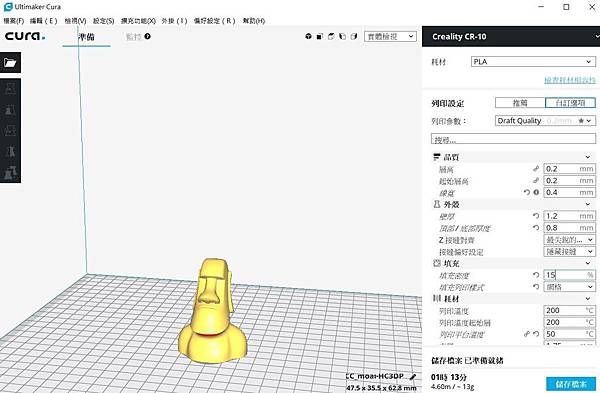The width and height of the screenshot is (600, 393).
Task: Revert the 頂部/底部厚度 setting
Action: [x=536, y=228]
